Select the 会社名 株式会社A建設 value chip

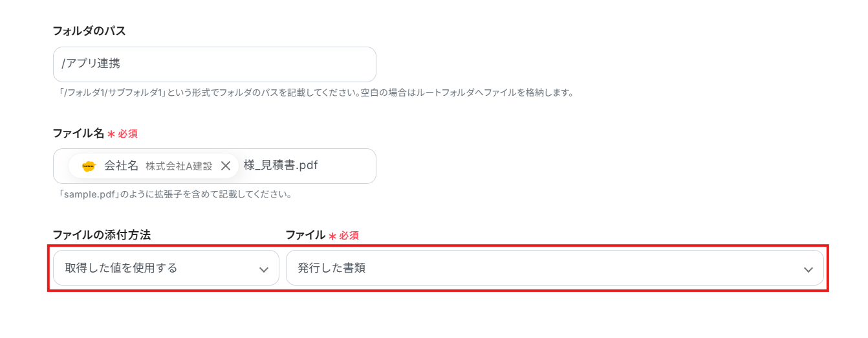pos(155,166)
